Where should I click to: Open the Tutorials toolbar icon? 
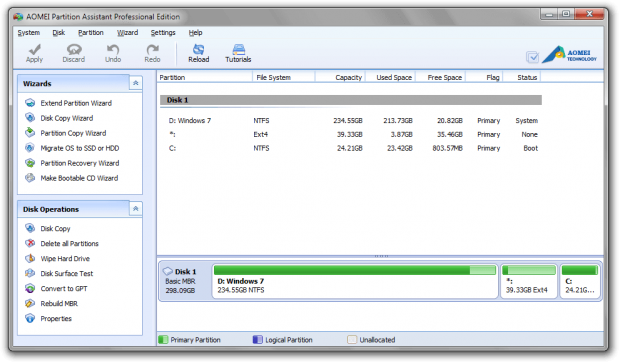(x=238, y=49)
